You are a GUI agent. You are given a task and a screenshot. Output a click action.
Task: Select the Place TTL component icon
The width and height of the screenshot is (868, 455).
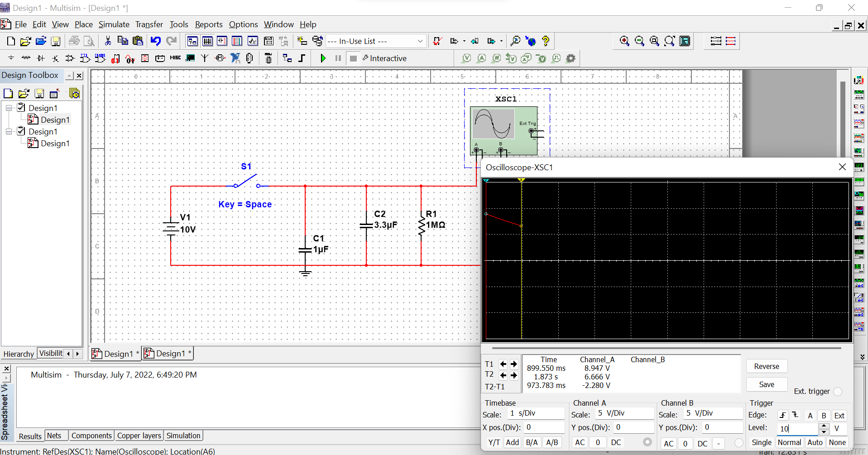click(85, 58)
